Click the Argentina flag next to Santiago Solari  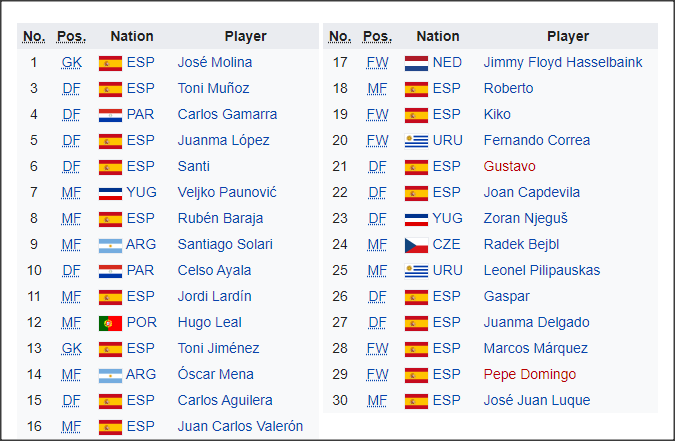(110, 245)
